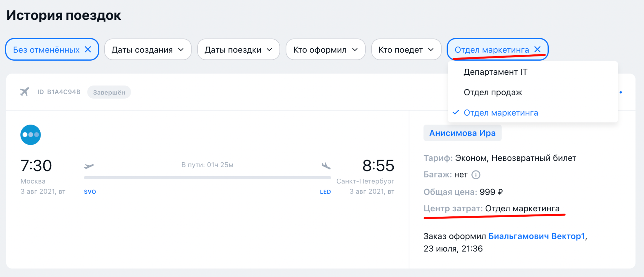Open the 'Даты создания' dropdown
The image size is (644, 277).
[x=148, y=49]
